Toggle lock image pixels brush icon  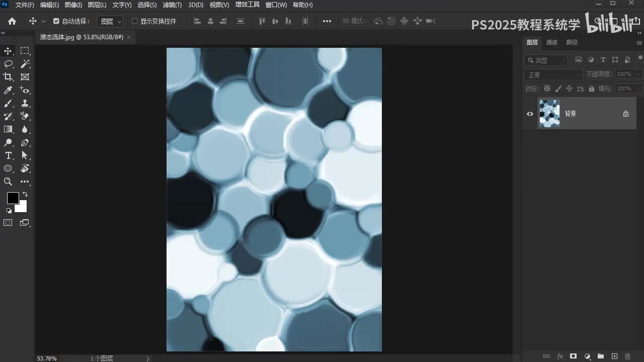coord(558,88)
